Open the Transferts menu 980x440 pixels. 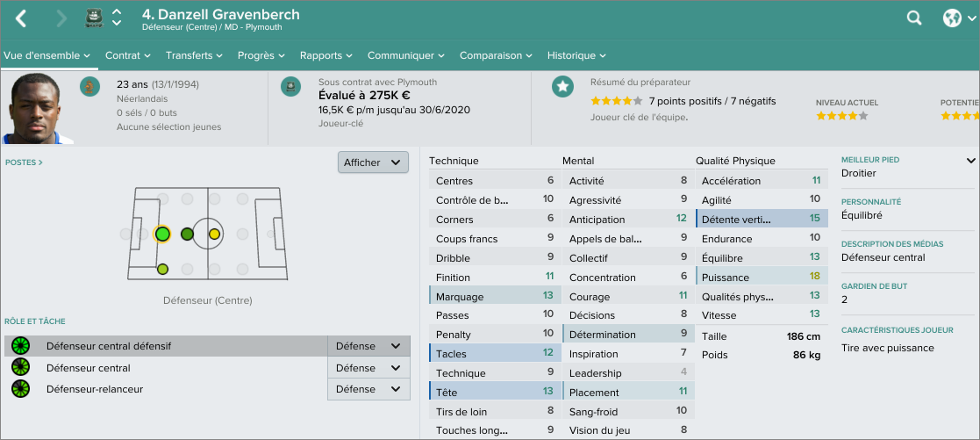194,55
